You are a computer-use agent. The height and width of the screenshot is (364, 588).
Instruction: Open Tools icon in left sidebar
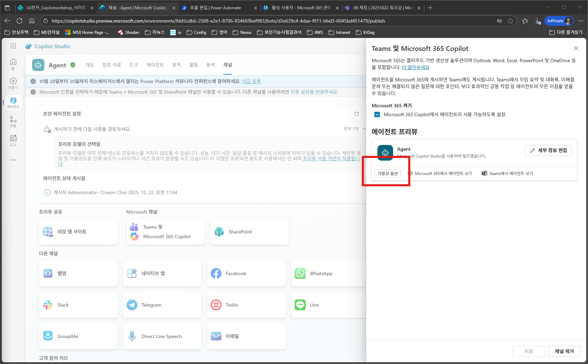[x=13, y=140]
